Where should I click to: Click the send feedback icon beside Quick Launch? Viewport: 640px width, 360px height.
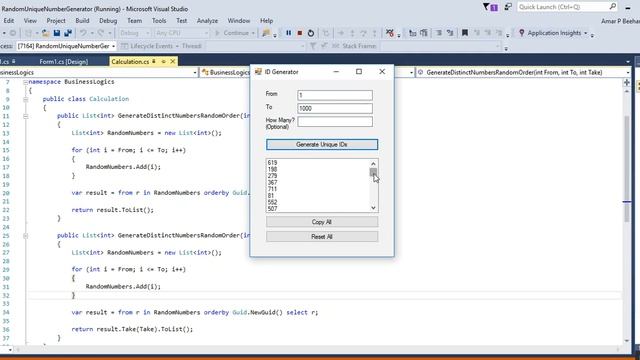pos(508,7)
